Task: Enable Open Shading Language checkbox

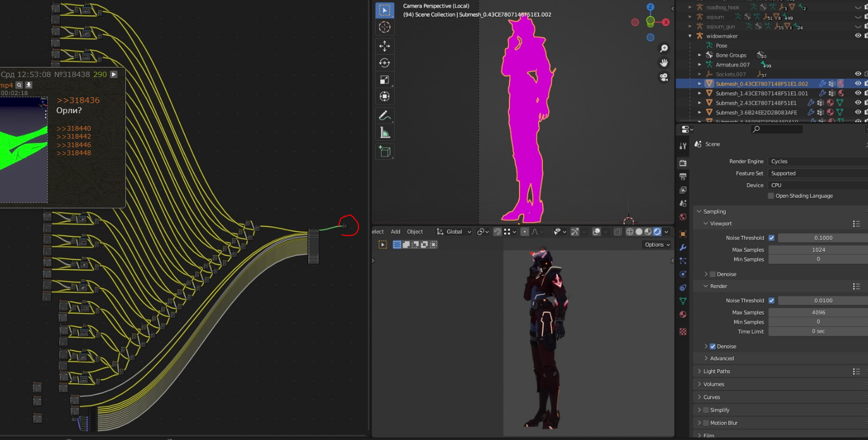Action: pyautogui.click(x=771, y=196)
